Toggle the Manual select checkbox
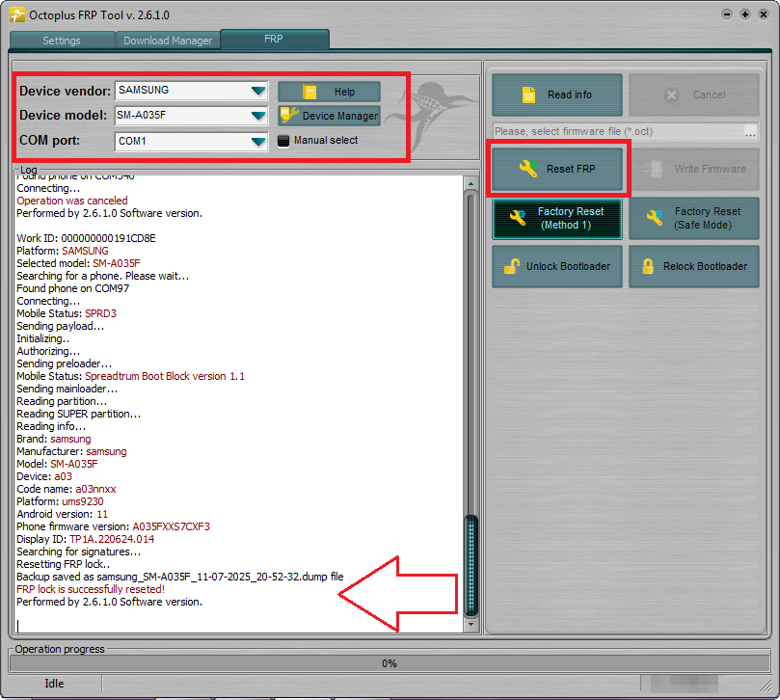Viewport: 780px width, 700px height. [283, 141]
